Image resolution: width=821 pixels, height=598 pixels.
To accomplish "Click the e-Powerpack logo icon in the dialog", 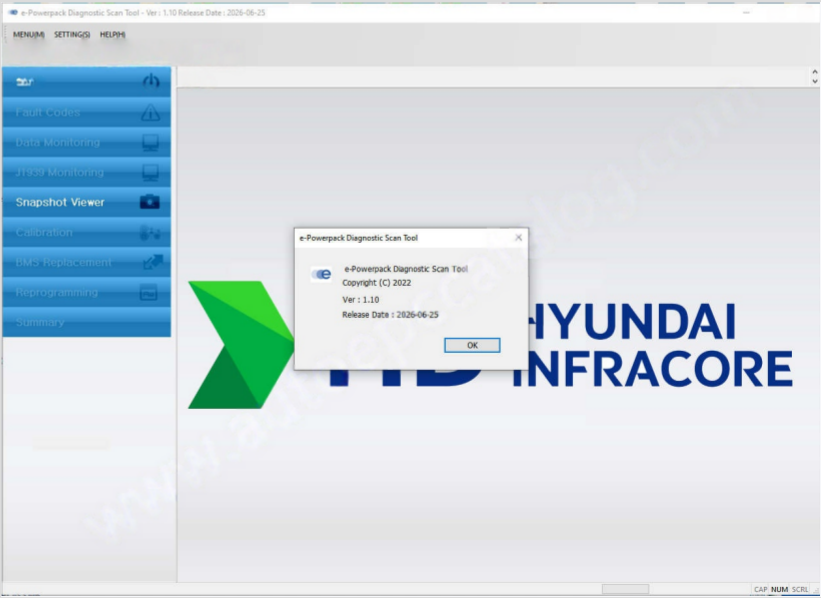I will (322, 274).
